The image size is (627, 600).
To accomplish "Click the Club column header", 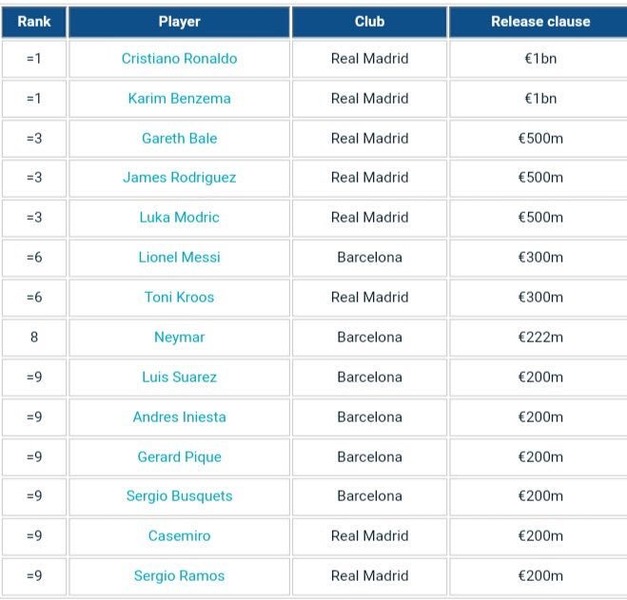I will click(x=369, y=21).
